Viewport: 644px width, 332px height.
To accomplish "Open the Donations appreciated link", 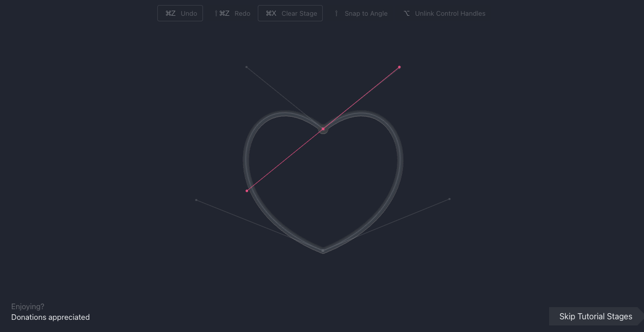I will tap(50, 317).
